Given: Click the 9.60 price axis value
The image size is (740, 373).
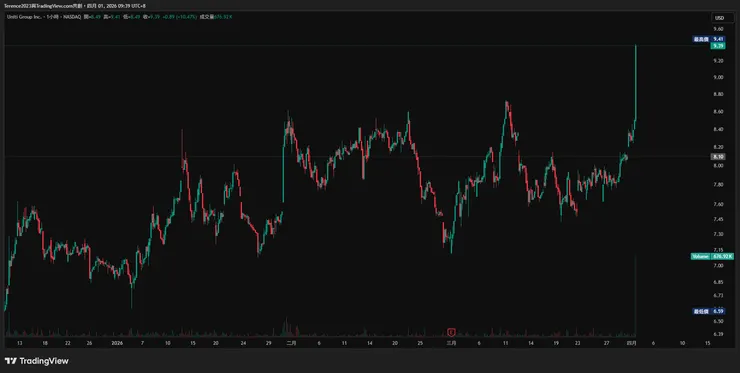Looking at the screenshot, I should click(718, 29).
